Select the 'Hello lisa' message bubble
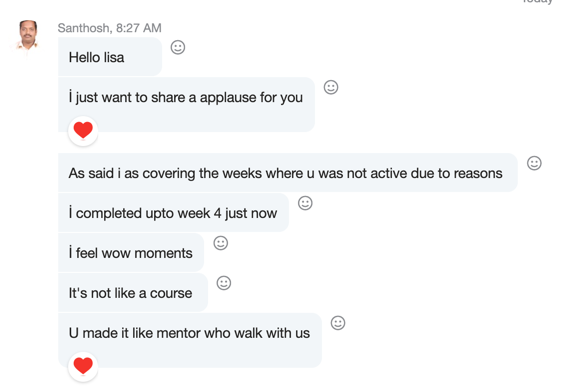578x389 pixels. tap(110, 57)
